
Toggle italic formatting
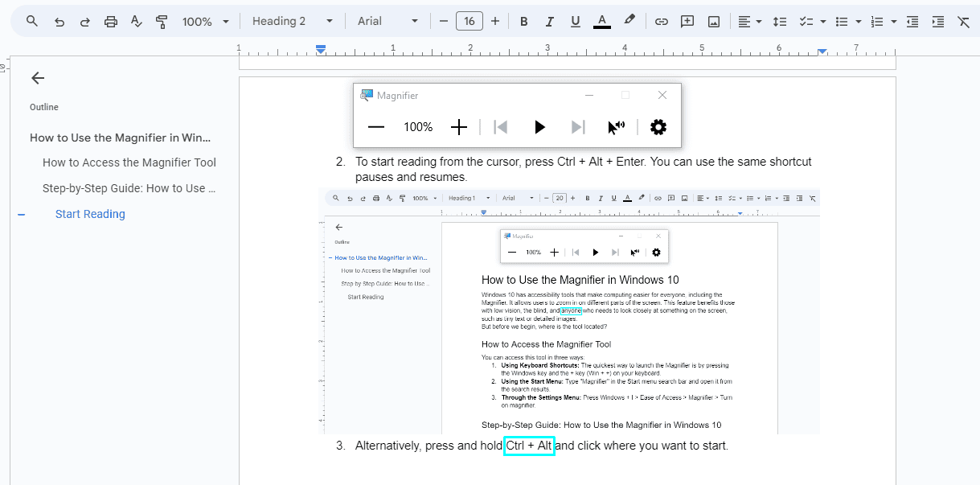click(549, 22)
